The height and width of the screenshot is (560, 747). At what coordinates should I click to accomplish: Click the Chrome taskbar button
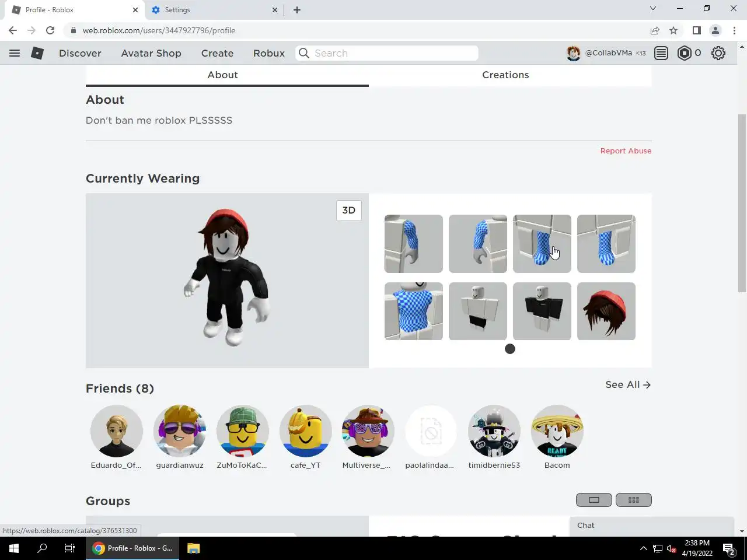coord(134,548)
